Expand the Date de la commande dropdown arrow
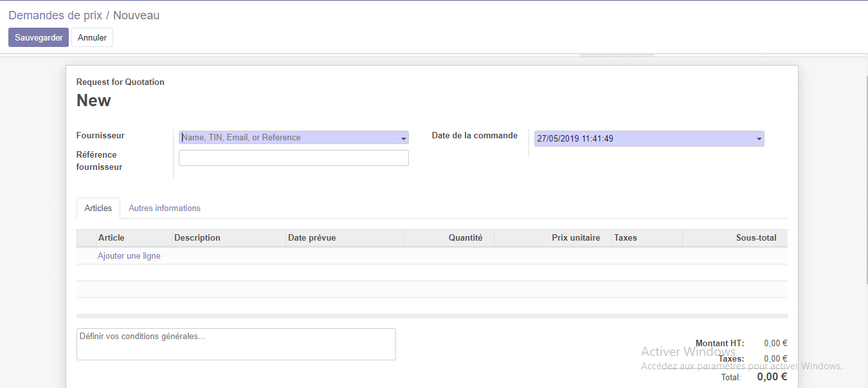This screenshot has width=868, height=388. click(759, 138)
